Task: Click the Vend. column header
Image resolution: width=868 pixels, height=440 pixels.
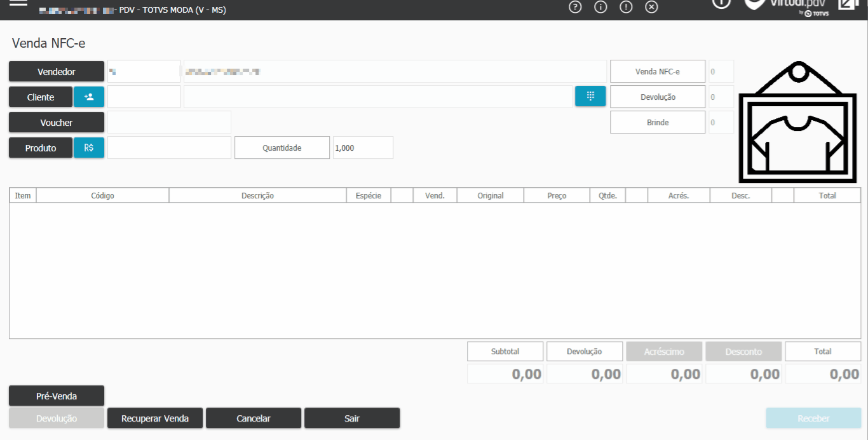Action: tap(435, 196)
